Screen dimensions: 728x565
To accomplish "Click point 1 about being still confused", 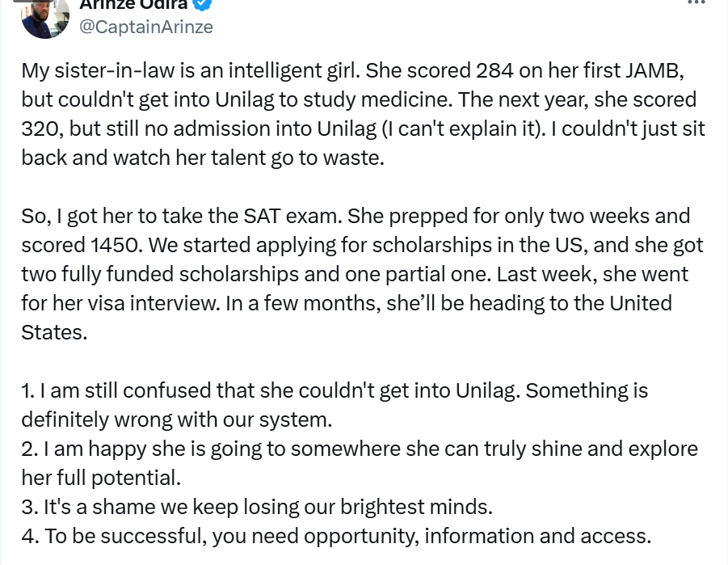I will 335,405.
